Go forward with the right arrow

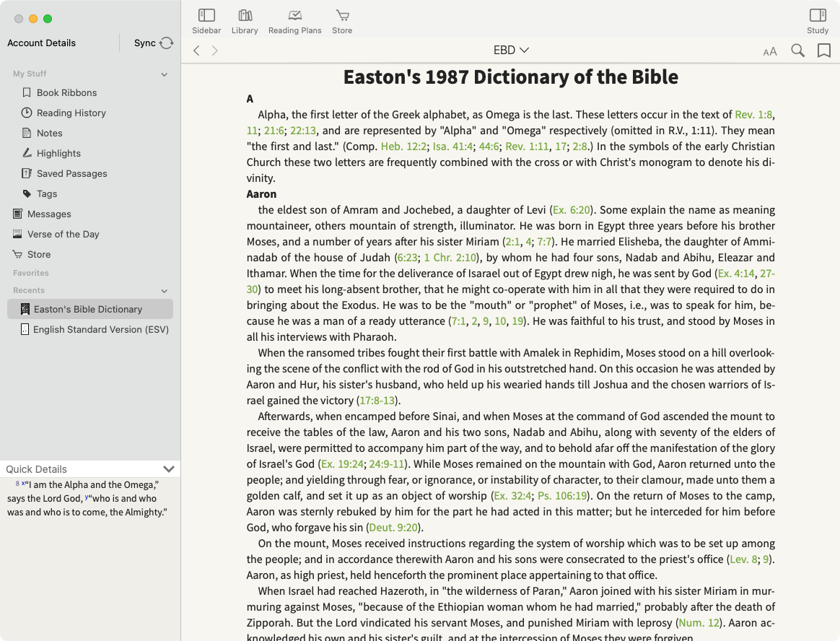pos(215,51)
